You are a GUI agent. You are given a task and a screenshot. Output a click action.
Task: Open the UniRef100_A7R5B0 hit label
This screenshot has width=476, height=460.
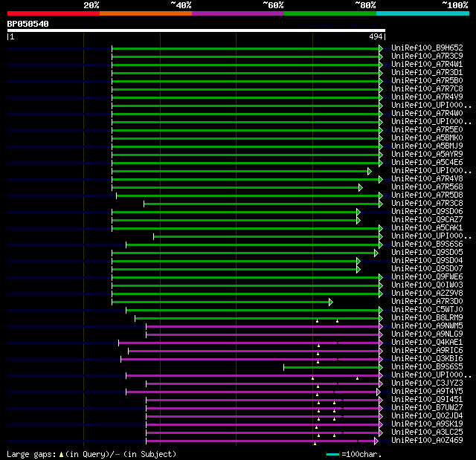click(427, 81)
